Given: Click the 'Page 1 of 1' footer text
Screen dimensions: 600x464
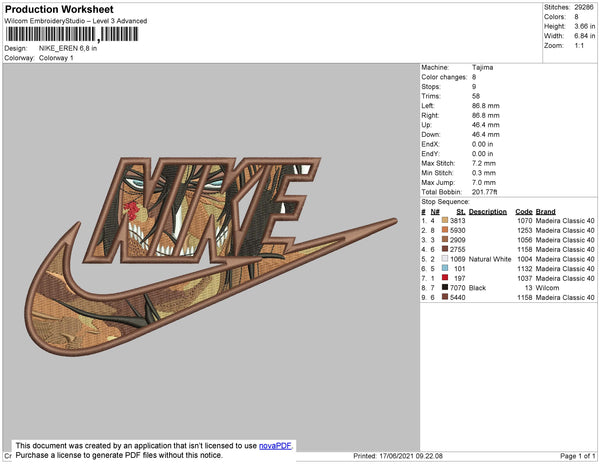Looking at the screenshot, I should [x=577, y=456].
